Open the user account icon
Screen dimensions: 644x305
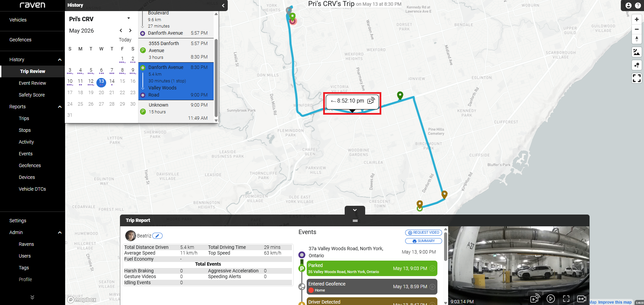pos(628,5)
